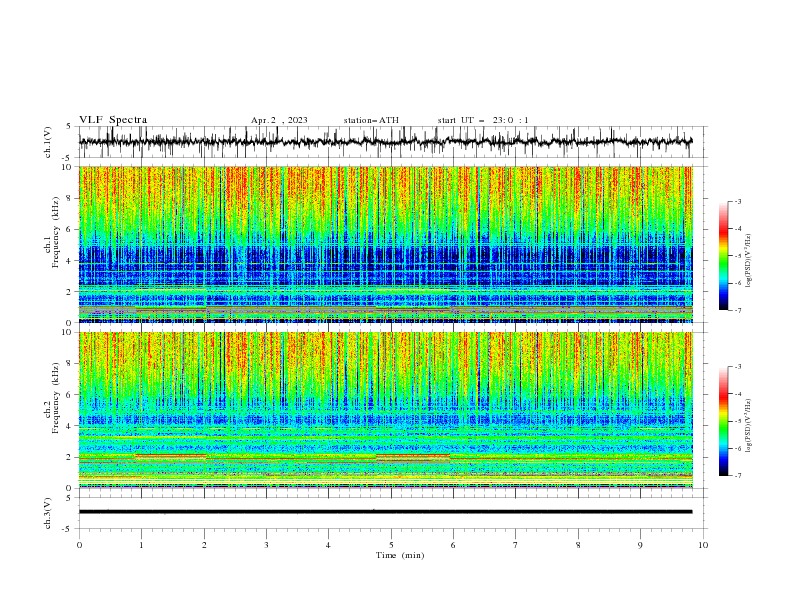
Task: Click the ch.1 log(PSD) color scale title
Action: coord(749,261)
